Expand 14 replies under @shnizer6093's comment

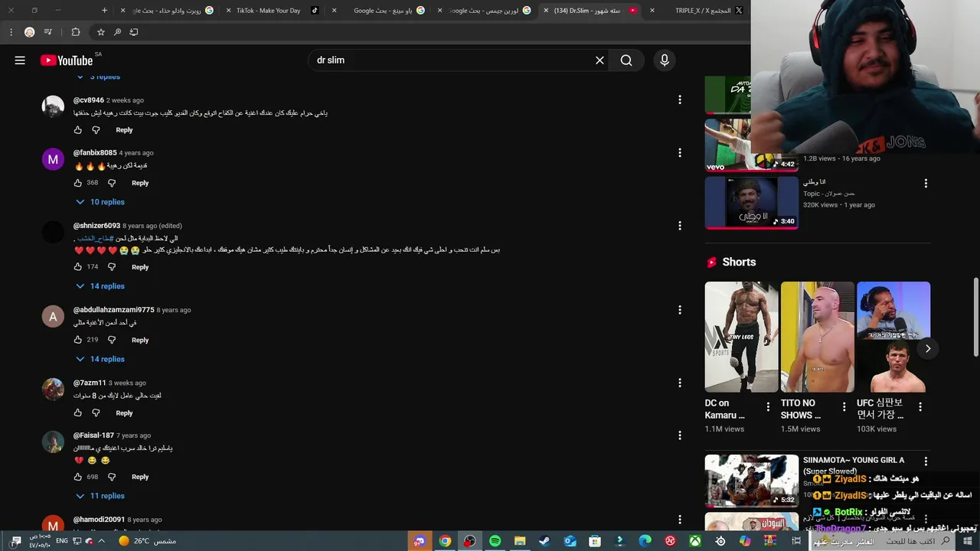click(x=100, y=286)
